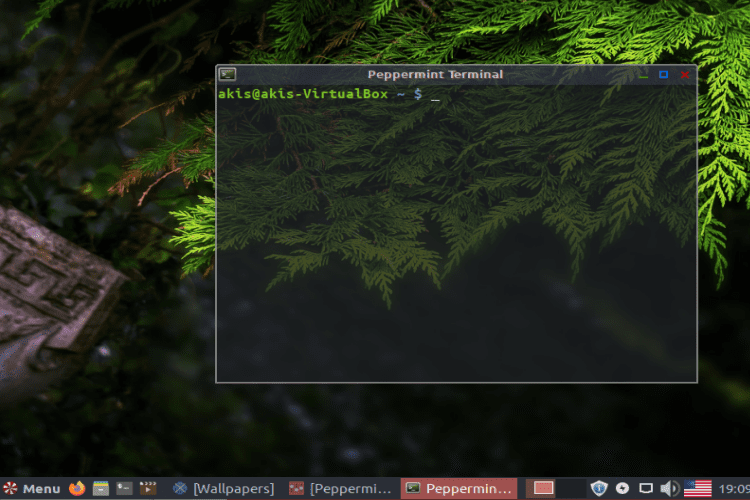Click the US flag keyboard layout indicator

pos(698,489)
